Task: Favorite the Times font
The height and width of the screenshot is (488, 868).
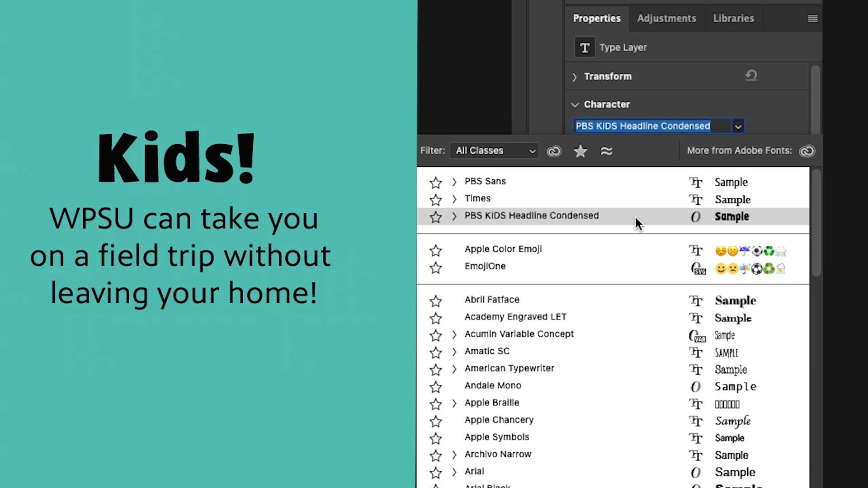Action: point(436,200)
